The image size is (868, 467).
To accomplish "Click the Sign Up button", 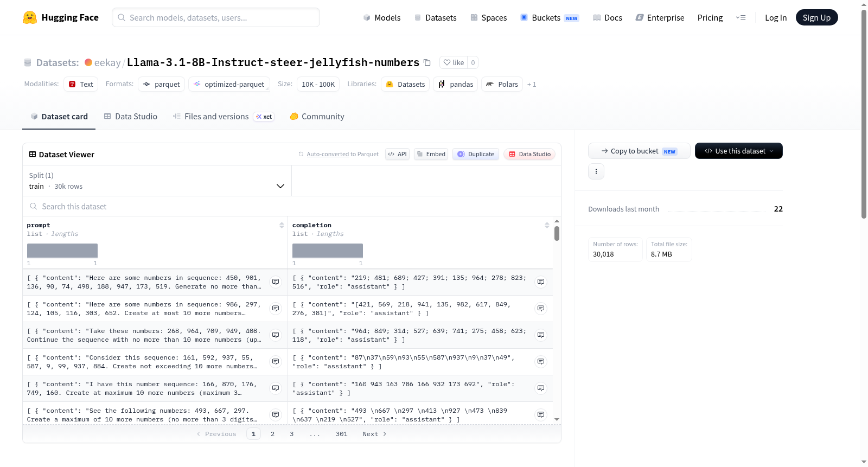I will click(816, 17).
